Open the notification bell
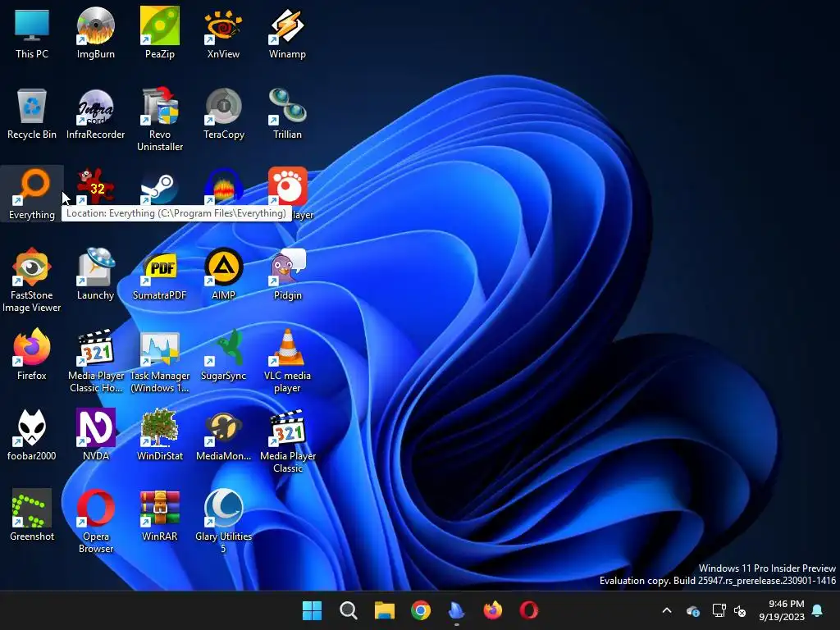The image size is (840, 630). coord(818,610)
